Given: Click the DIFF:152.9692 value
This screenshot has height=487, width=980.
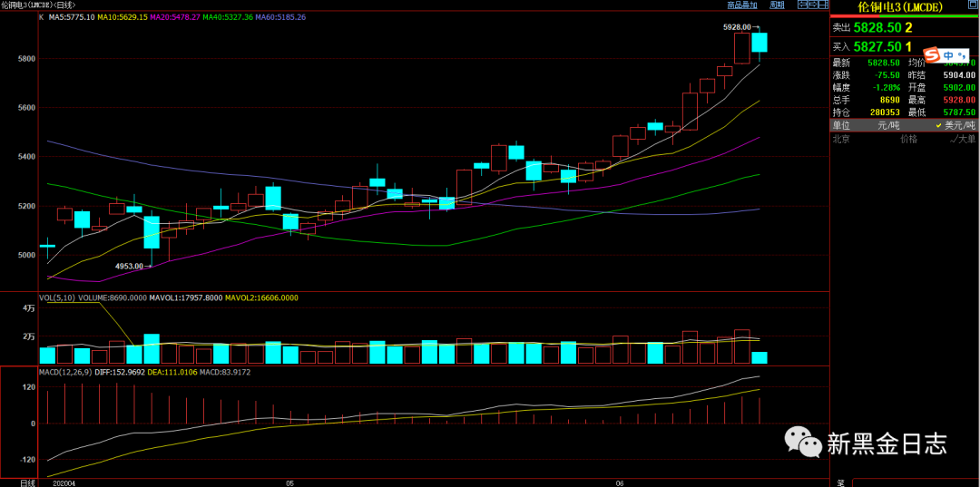Looking at the screenshot, I should click(119, 372).
